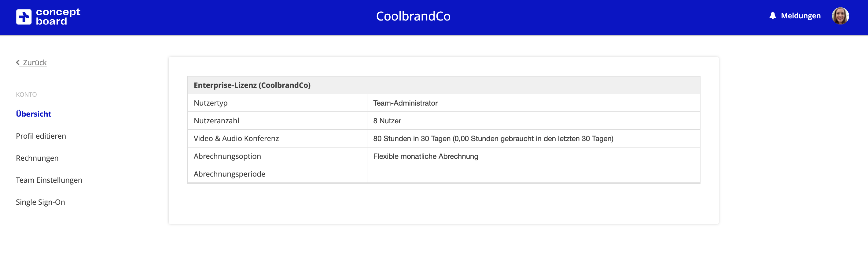Click the Video & Audio Konferenz row
The height and width of the screenshot is (273, 868).
[236, 138]
